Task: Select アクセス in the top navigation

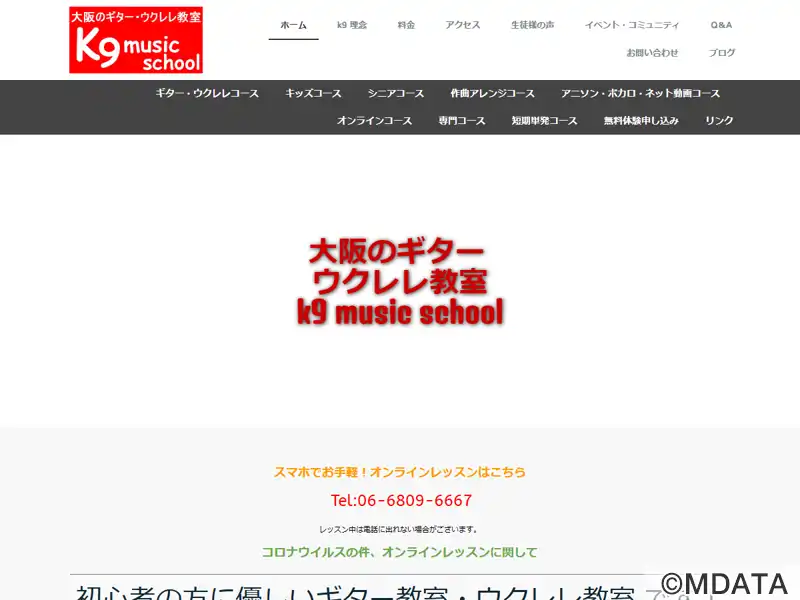Action: [x=463, y=25]
